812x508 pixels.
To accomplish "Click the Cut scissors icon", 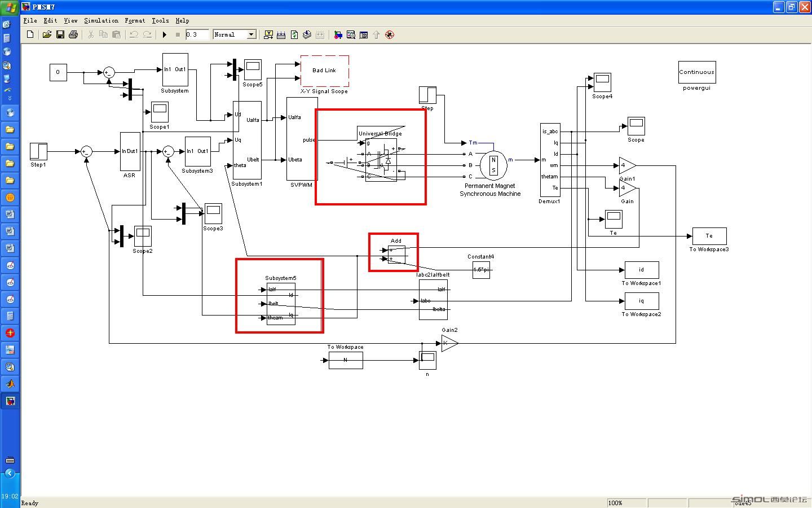I will coord(90,34).
